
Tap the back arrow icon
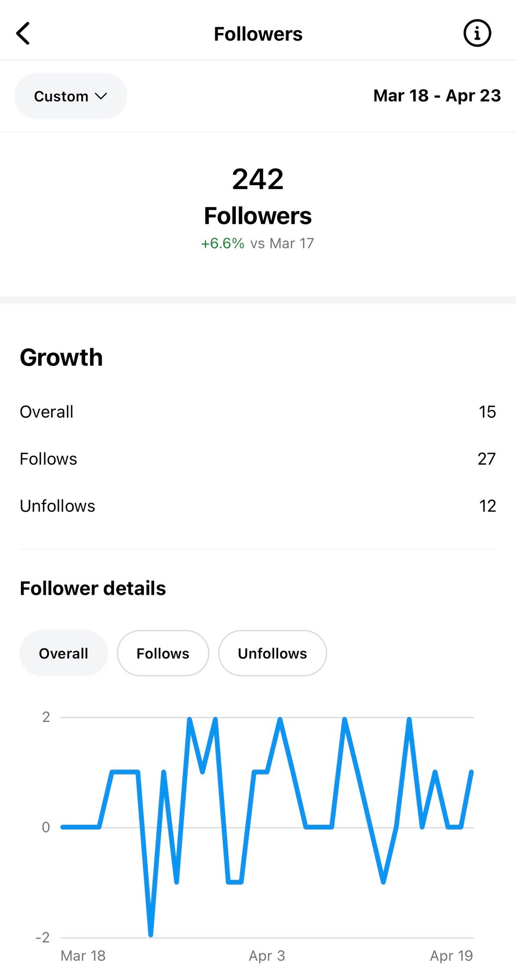23,33
